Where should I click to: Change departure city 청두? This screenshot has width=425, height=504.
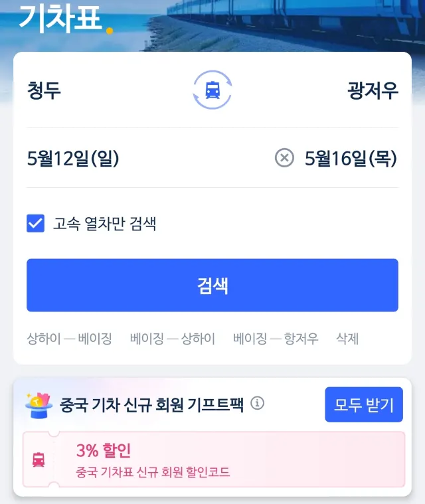[44, 90]
